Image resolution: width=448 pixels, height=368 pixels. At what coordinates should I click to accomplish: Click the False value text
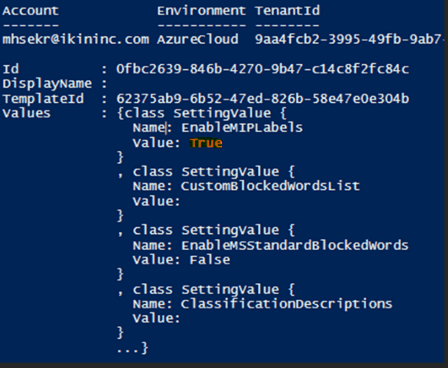pos(210,260)
